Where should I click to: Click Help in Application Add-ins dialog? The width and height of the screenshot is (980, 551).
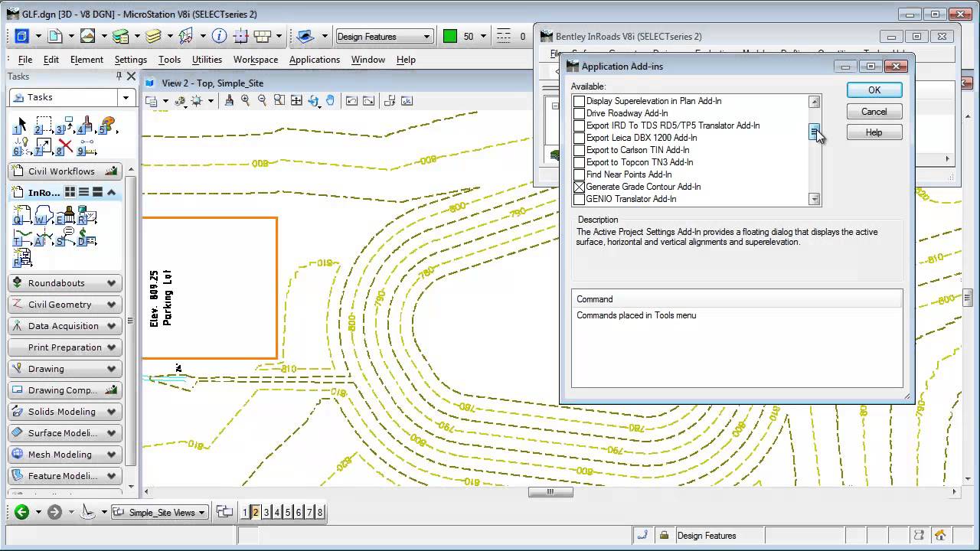point(874,132)
